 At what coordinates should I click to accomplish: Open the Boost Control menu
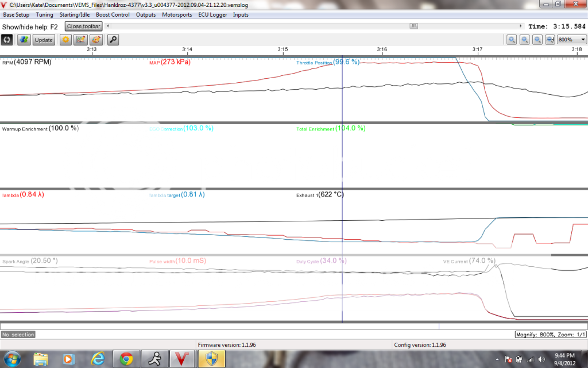tap(112, 14)
